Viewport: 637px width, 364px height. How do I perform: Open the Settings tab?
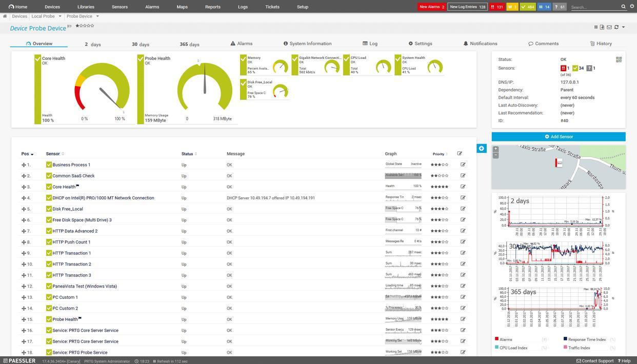click(x=421, y=44)
